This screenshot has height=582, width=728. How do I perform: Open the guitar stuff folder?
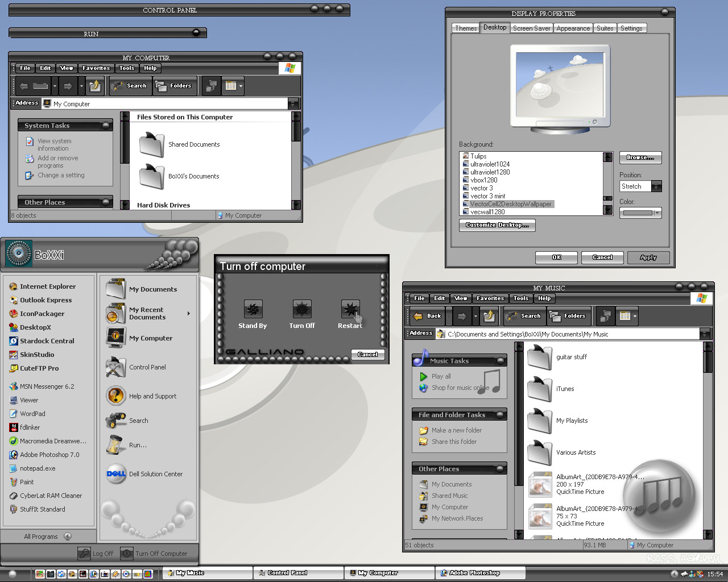click(x=557, y=357)
